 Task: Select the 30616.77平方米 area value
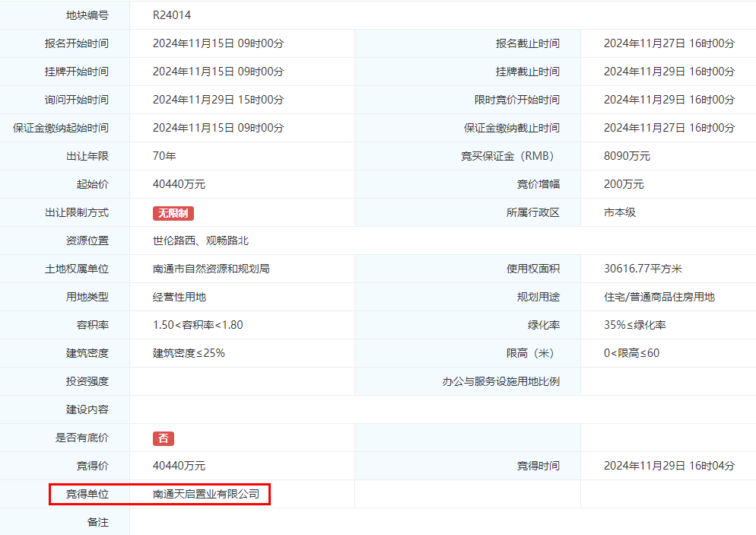(x=643, y=269)
